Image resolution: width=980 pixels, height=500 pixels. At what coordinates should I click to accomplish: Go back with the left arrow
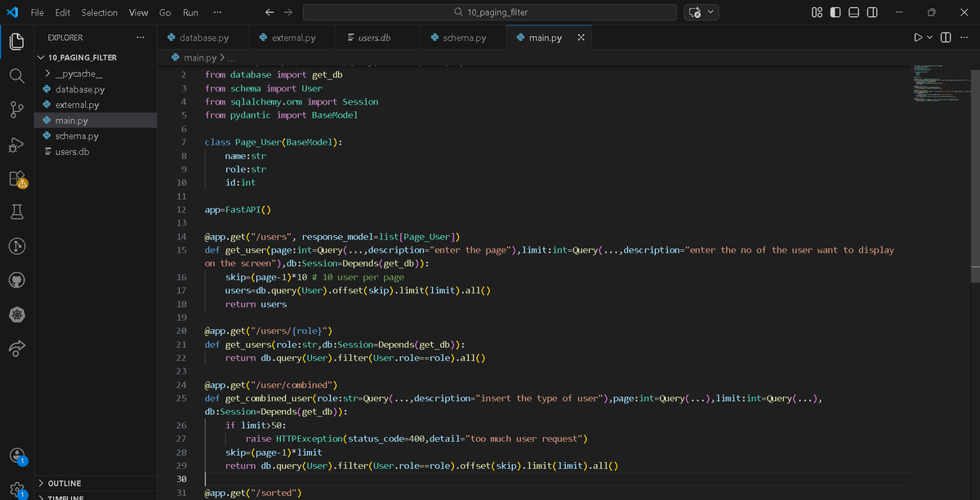click(270, 12)
